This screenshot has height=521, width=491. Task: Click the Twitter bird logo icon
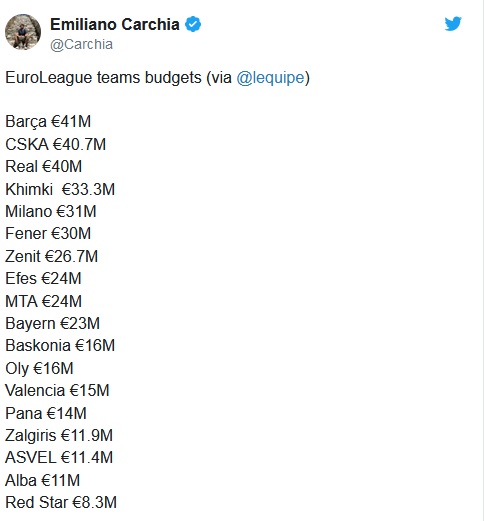tap(453, 24)
